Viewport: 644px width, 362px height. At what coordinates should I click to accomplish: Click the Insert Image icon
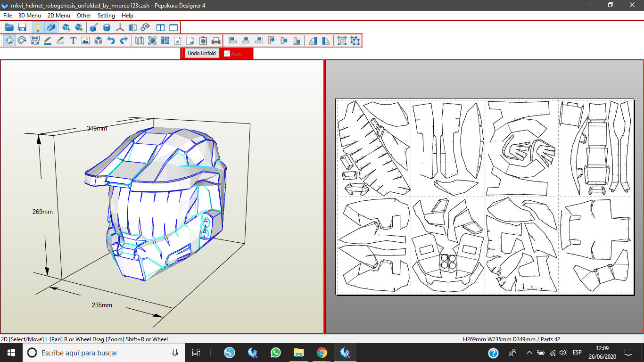pos(85,41)
